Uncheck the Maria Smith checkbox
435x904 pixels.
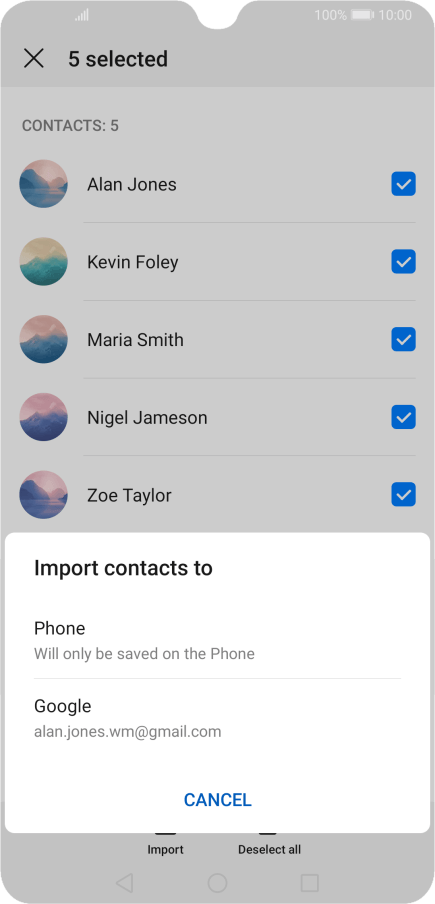pos(403,340)
